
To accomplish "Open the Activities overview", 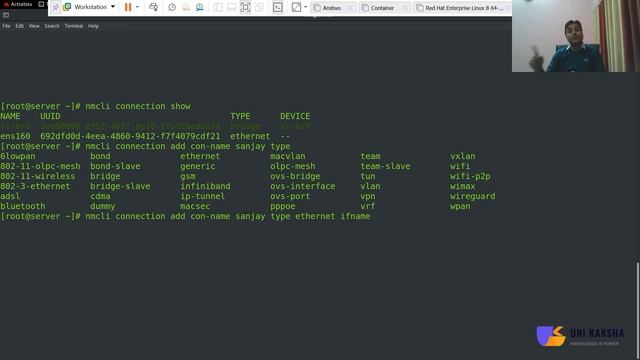I will pos(18,4).
